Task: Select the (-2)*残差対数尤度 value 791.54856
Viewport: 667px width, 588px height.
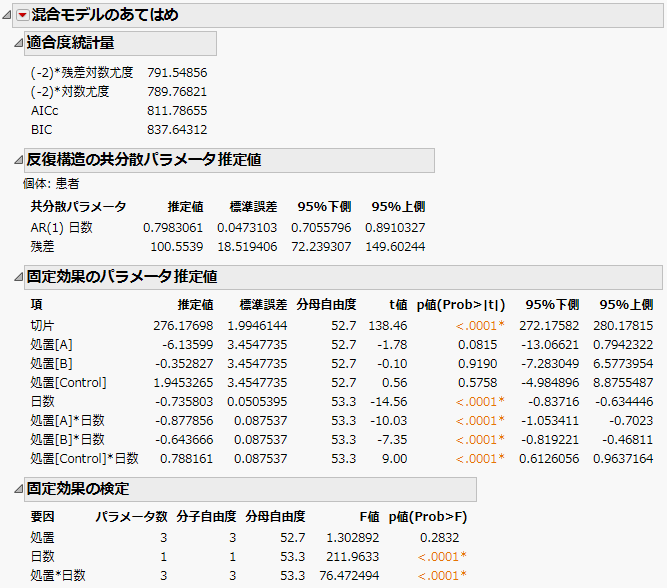Action: pyautogui.click(x=177, y=73)
